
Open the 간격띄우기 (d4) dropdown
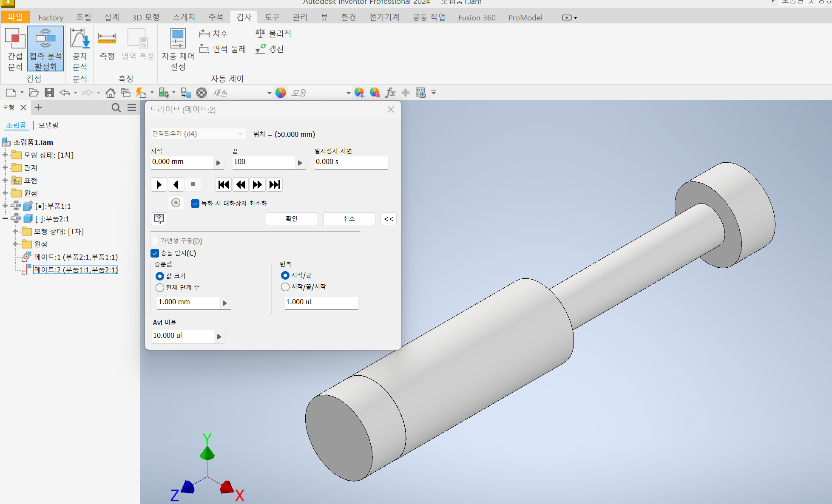[x=240, y=133]
